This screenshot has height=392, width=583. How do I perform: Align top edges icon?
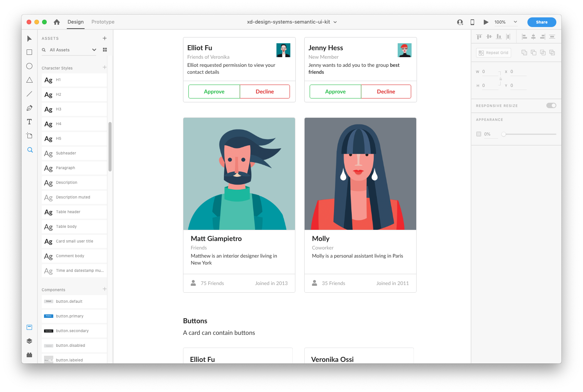(x=479, y=37)
